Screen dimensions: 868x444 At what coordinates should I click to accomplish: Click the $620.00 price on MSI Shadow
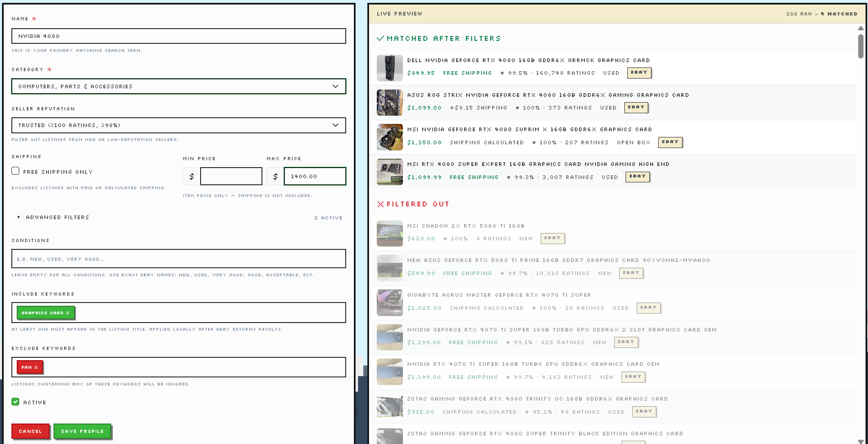pos(421,239)
